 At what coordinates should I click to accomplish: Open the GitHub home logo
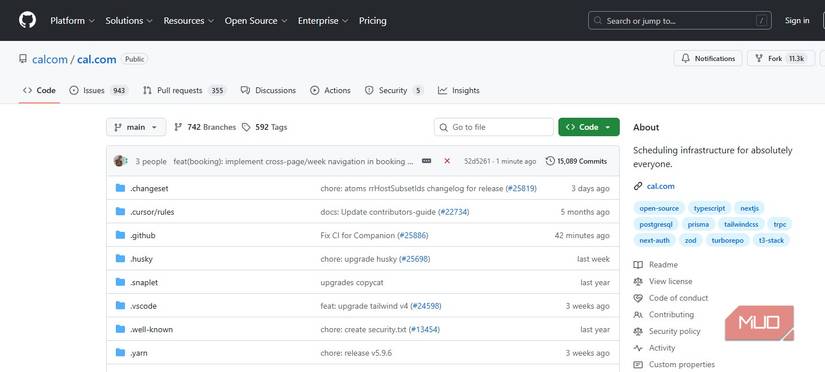pyautogui.click(x=27, y=21)
